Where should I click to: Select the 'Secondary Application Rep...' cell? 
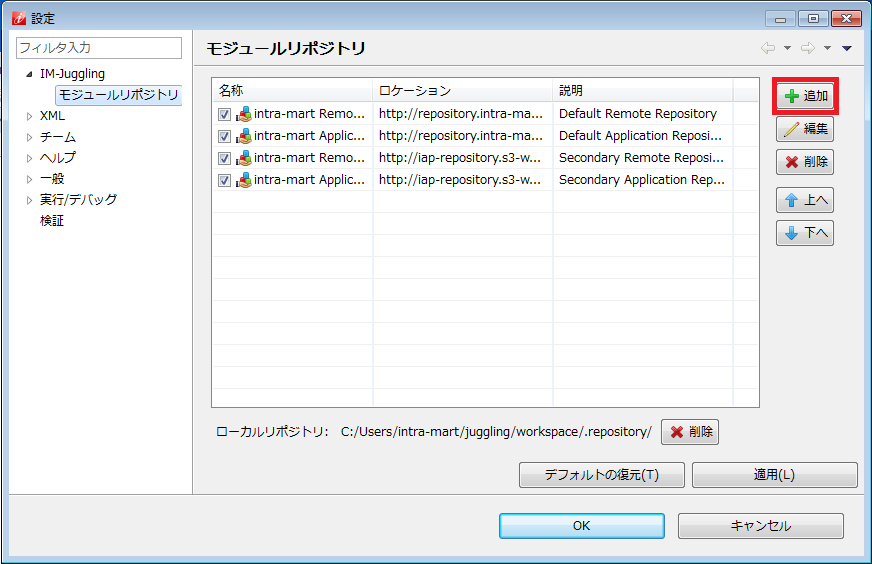click(642, 180)
